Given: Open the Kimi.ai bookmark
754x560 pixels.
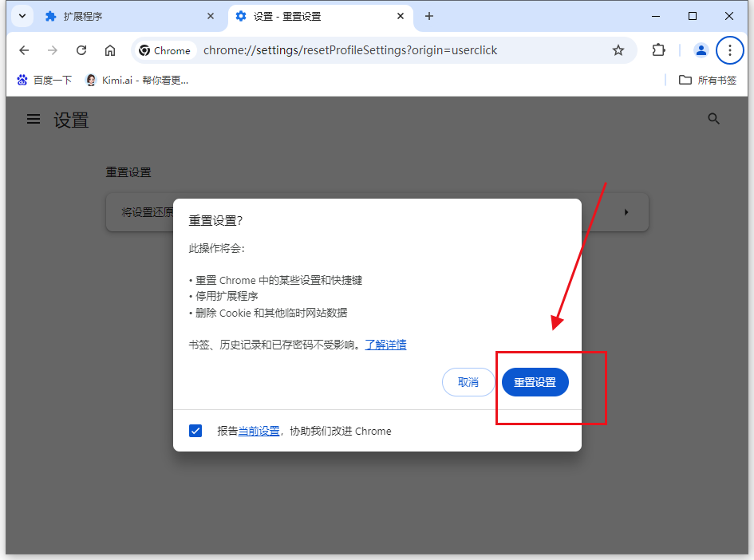Looking at the screenshot, I should pyautogui.click(x=136, y=81).
